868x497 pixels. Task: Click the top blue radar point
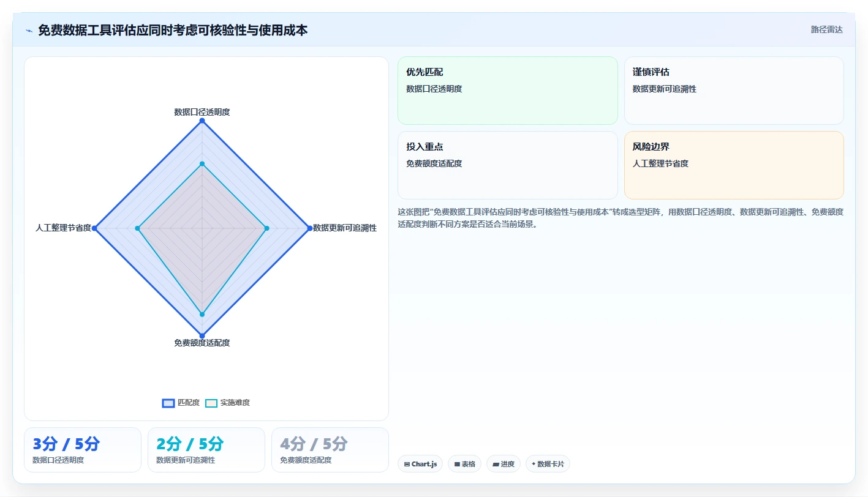(202, 121)
